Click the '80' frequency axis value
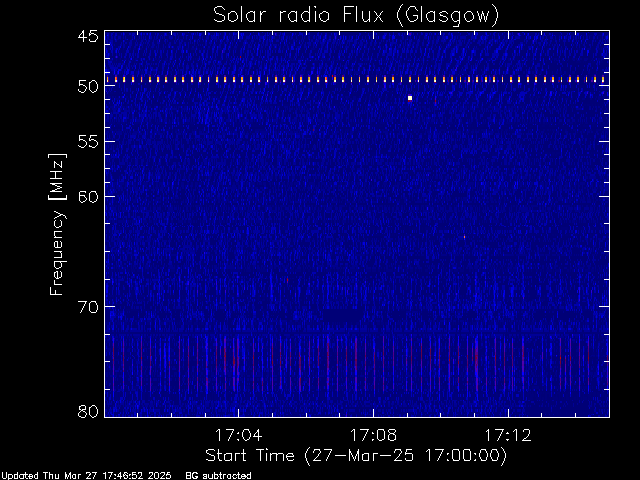 (88, 411)
